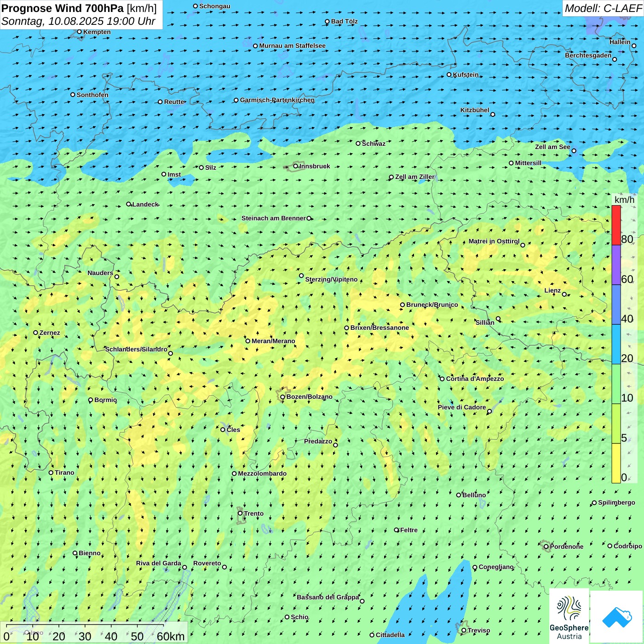
Task: Click the date 'Sonntag, 10.08.2025 19:00 Uhr'
Action: click(x=78, y=21)
